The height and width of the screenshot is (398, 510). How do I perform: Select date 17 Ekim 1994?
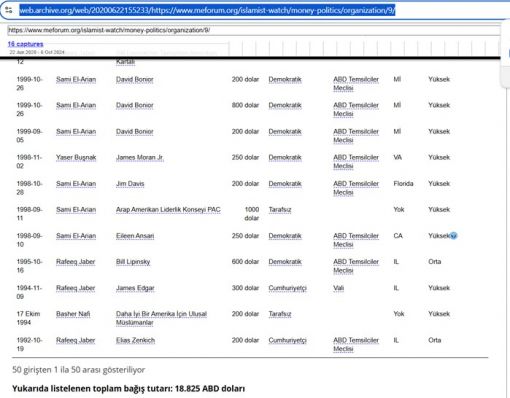[x=28, y=318]
